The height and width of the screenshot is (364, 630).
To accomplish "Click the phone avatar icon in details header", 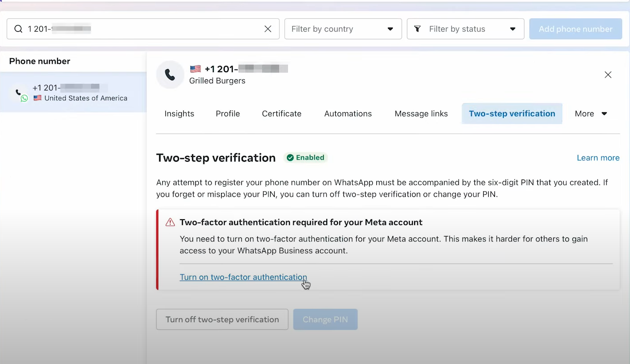I will click(170, 74).
